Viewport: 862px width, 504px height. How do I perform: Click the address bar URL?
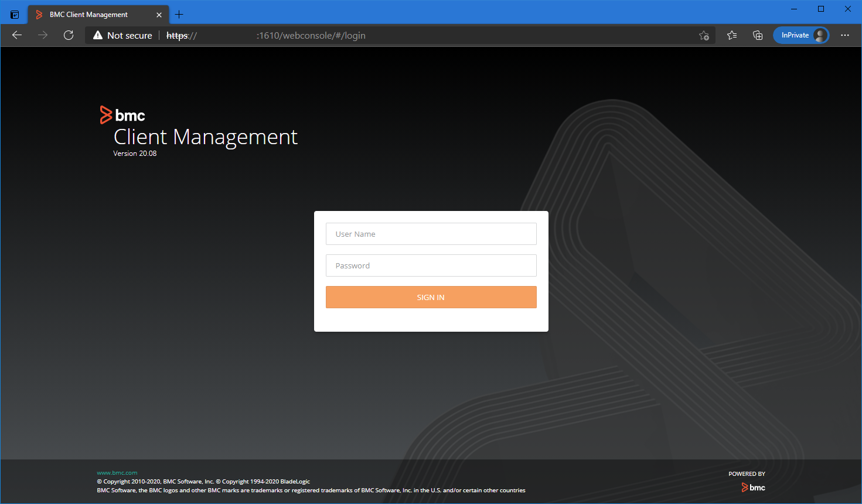tap(266, 35)
